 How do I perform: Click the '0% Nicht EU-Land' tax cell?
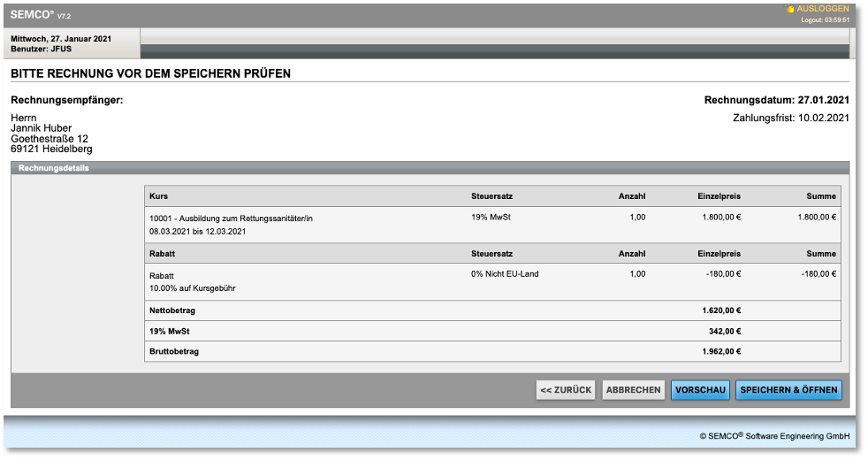coord(505,273)
